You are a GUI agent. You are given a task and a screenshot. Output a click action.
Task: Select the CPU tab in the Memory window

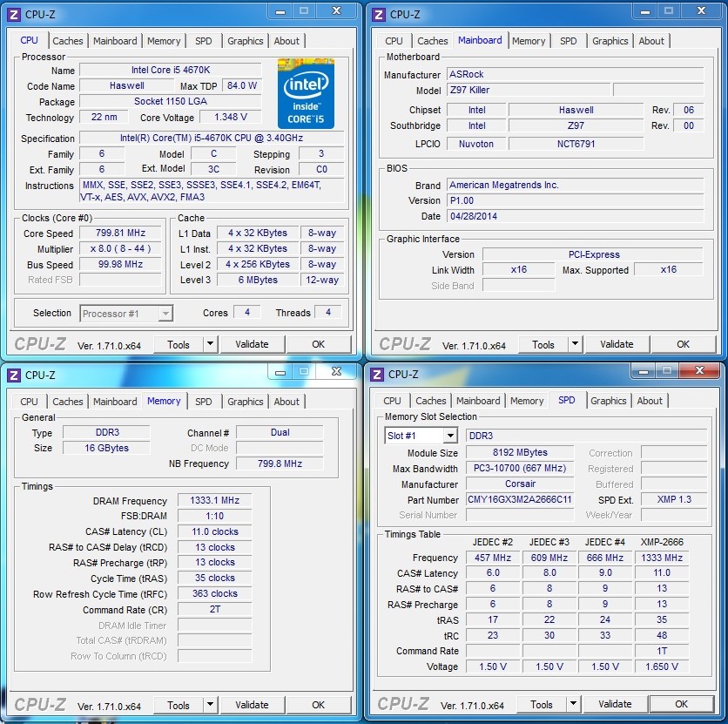[29, 402]
